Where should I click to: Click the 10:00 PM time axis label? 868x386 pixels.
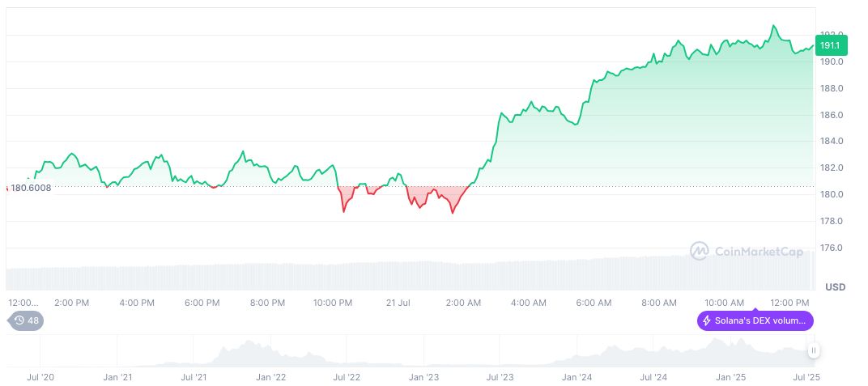(333, 303)
